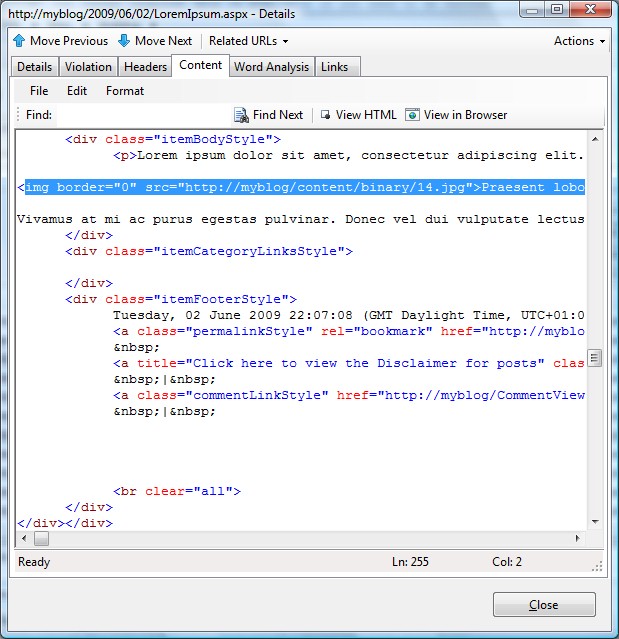Image resolution: width=619 pixels, height=639 pixels.
Task: Click the Close button
Action: pyautogui.click(x=544, y=605)
